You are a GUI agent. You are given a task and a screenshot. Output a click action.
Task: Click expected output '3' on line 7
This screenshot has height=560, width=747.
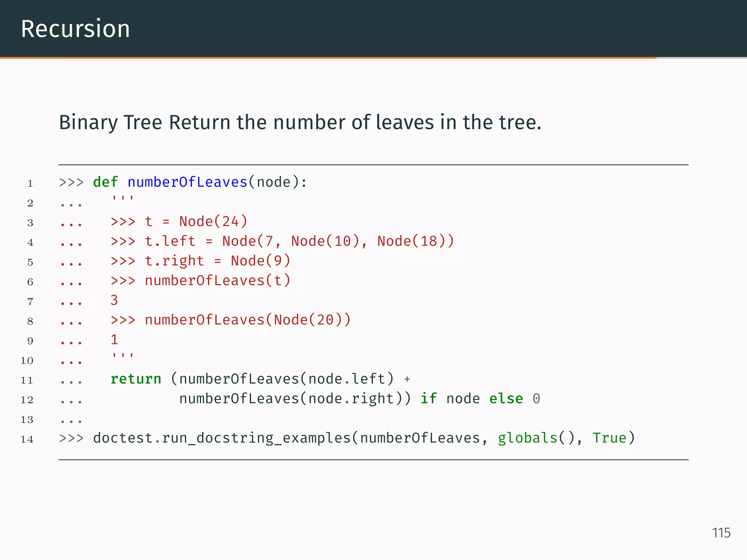[114, 300]
